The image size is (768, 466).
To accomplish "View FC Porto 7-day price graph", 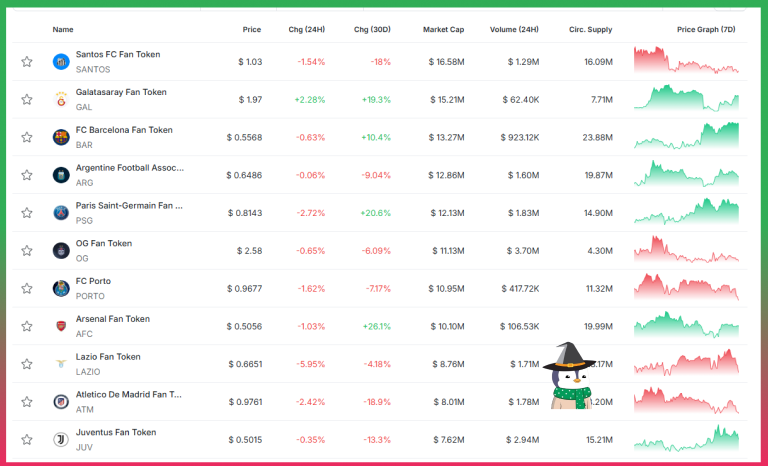I will (x=686, y=287).
